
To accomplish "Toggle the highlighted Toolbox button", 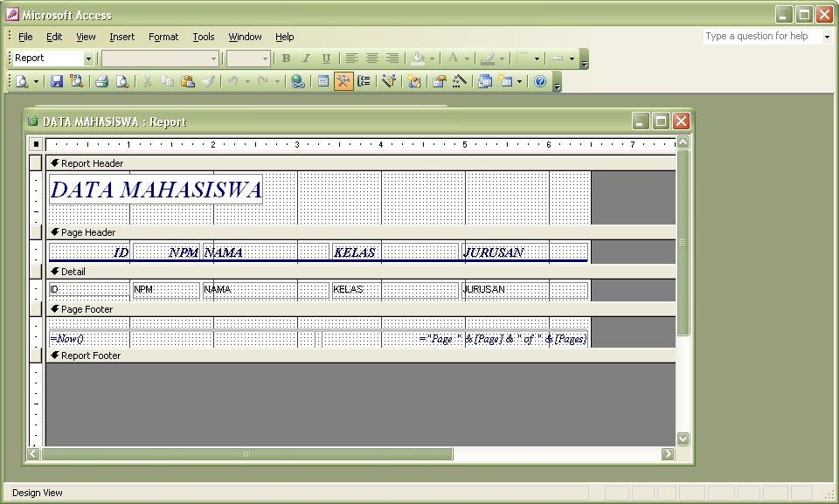I will pyautogui.click(x=343, y=81).
